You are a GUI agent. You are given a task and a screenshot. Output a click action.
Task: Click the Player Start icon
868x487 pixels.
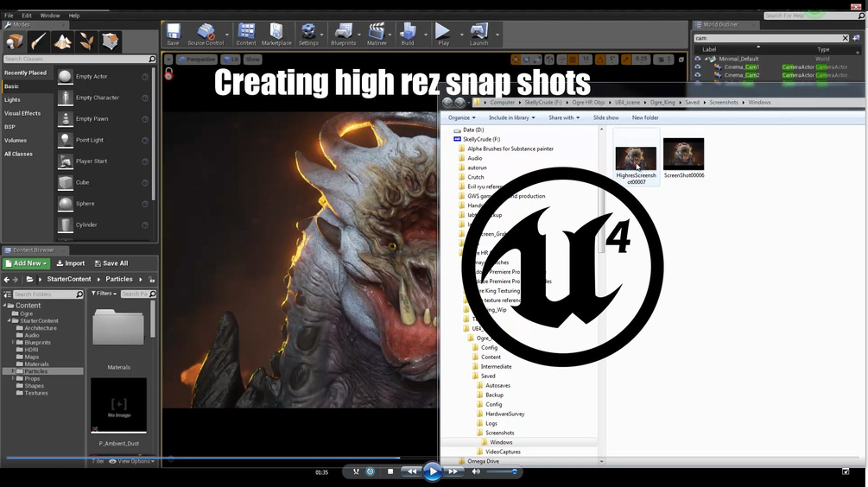click(x=66, y=161)
